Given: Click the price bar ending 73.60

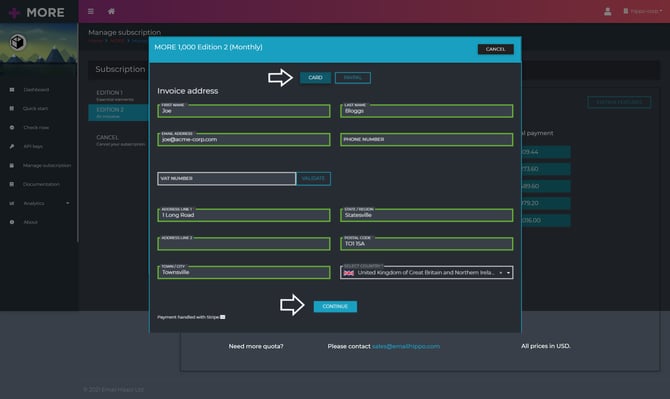Looking at the screenshot, I should pyautogui.click(x=546, y=169).
